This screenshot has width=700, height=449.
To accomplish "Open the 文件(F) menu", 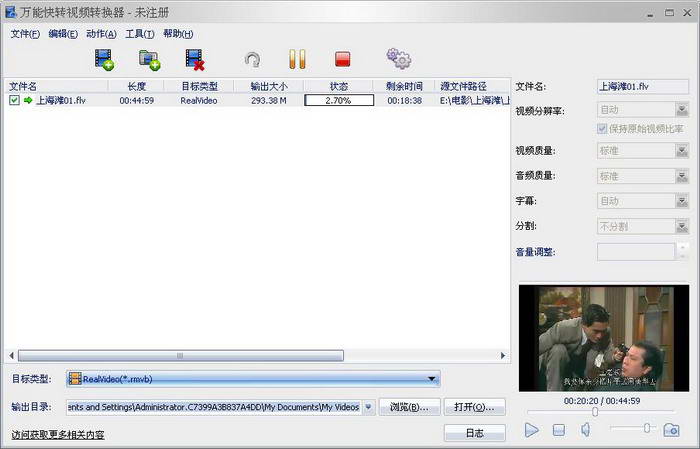I will [25, 33].
